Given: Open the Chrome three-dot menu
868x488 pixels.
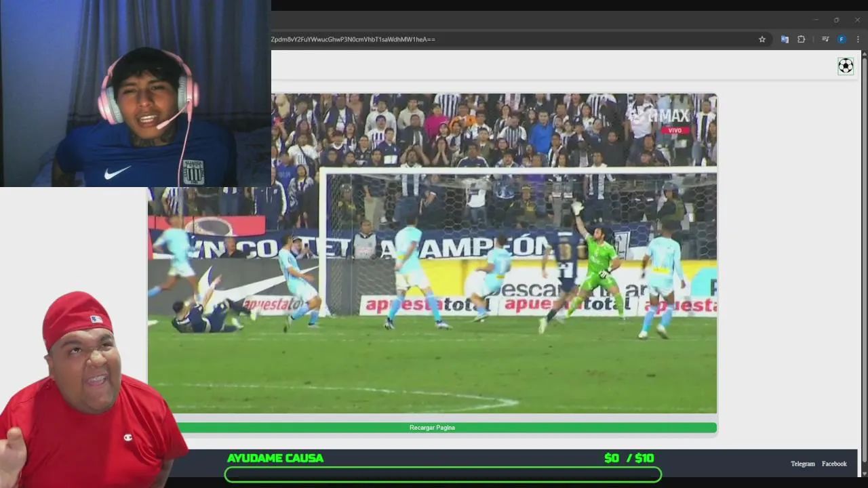Looking at the screenshot, I should [x=858, y=39].
